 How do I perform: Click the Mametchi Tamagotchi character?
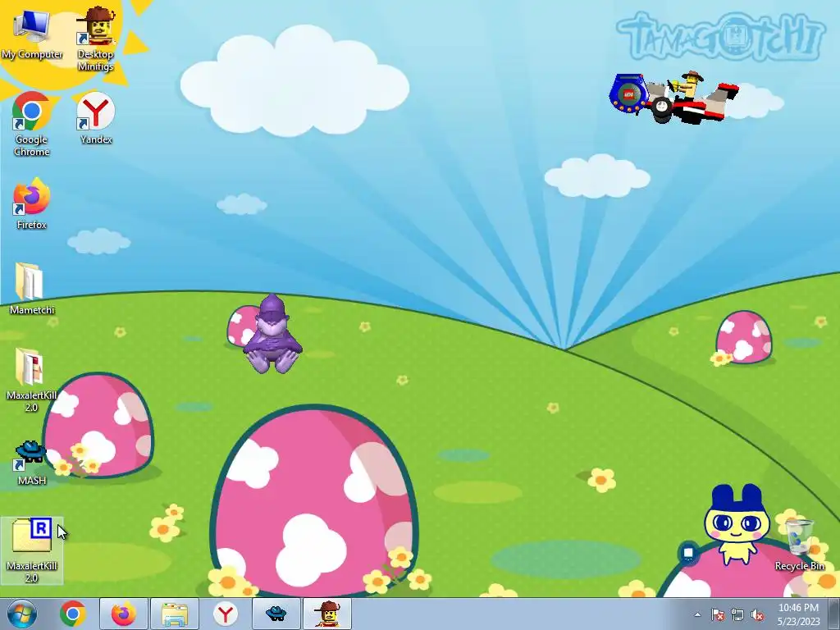(x=737, y=524)
